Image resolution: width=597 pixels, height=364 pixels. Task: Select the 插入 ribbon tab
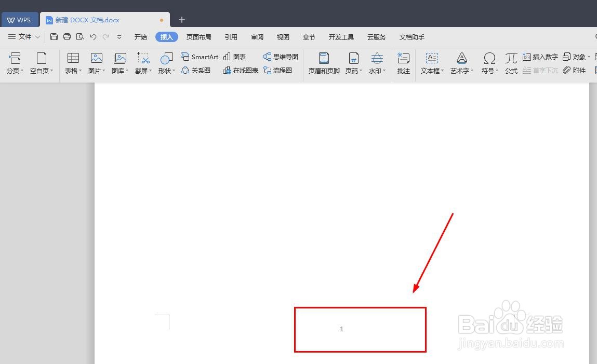(166, 37)
